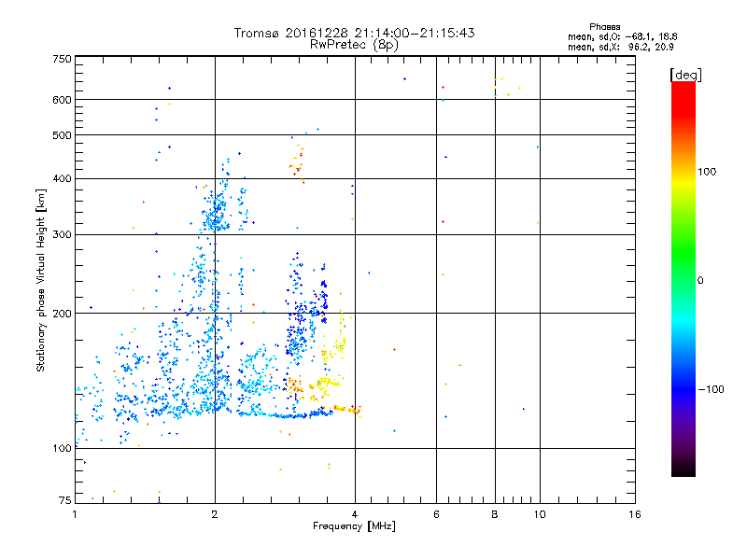Click the 'Stationary phase Virtual Height [km]' axis label
This screenshot has height=560, width=747.
[x=41, y=280]
